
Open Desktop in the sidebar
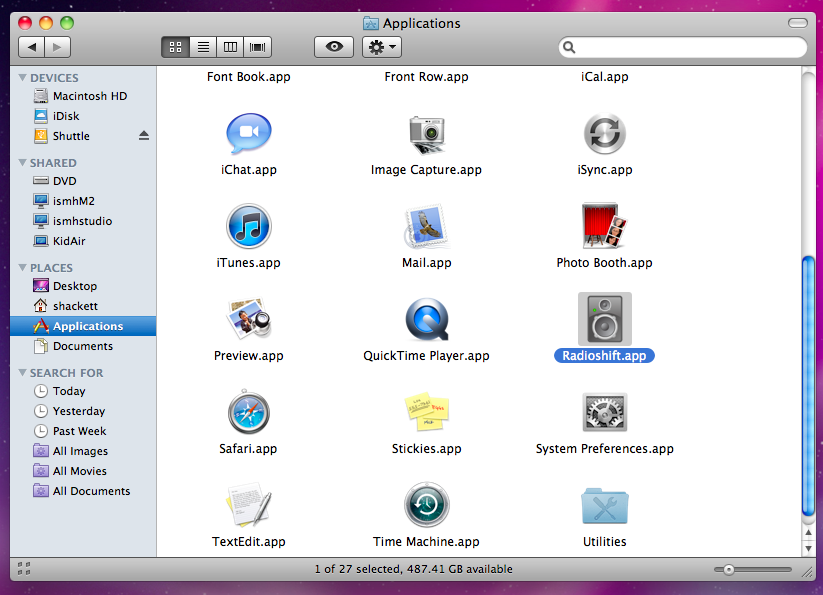tap(83, 286)
